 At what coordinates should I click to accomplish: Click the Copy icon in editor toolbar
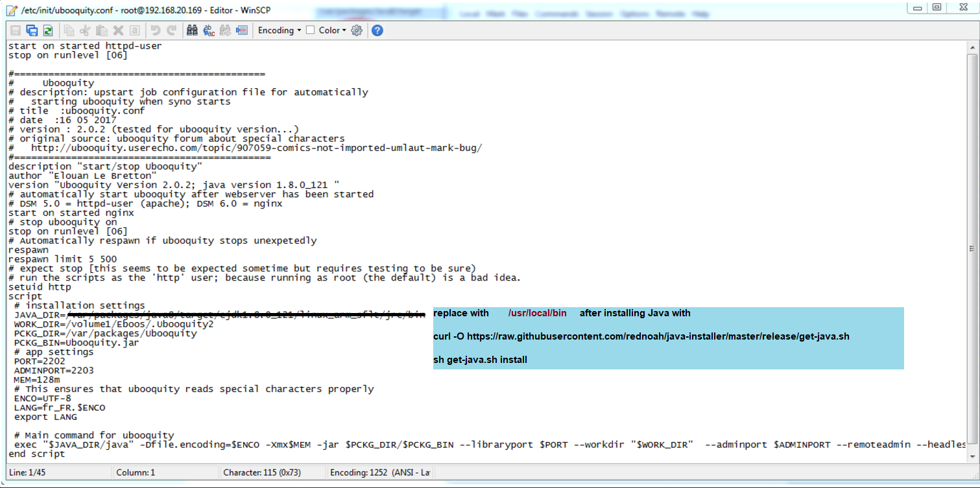coord(69,30)
